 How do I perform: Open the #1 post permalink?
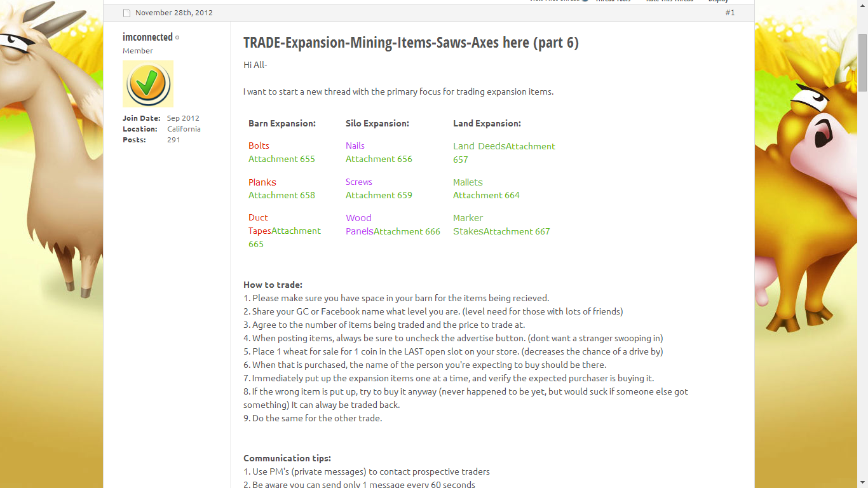(x=730, y=13)
